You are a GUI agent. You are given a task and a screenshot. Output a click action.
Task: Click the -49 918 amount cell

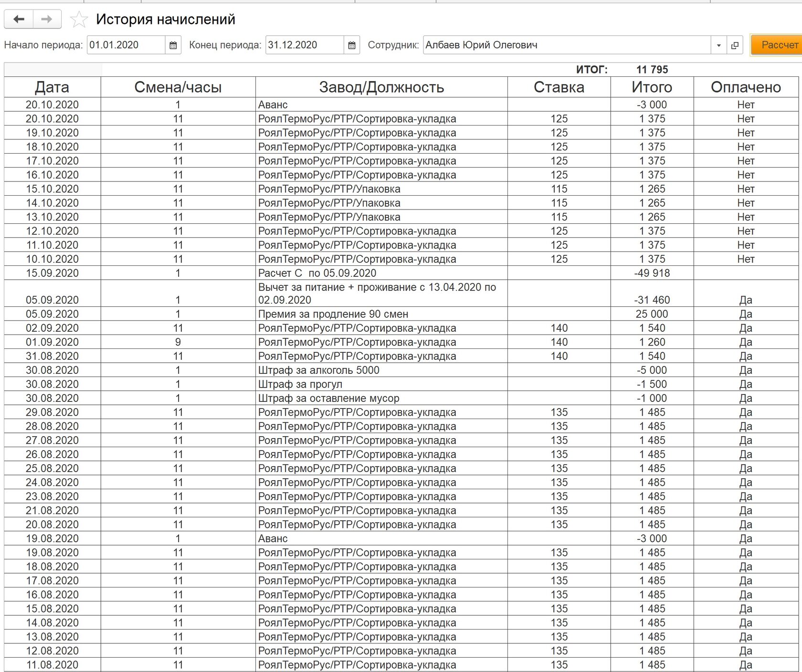tap(652, 273)
